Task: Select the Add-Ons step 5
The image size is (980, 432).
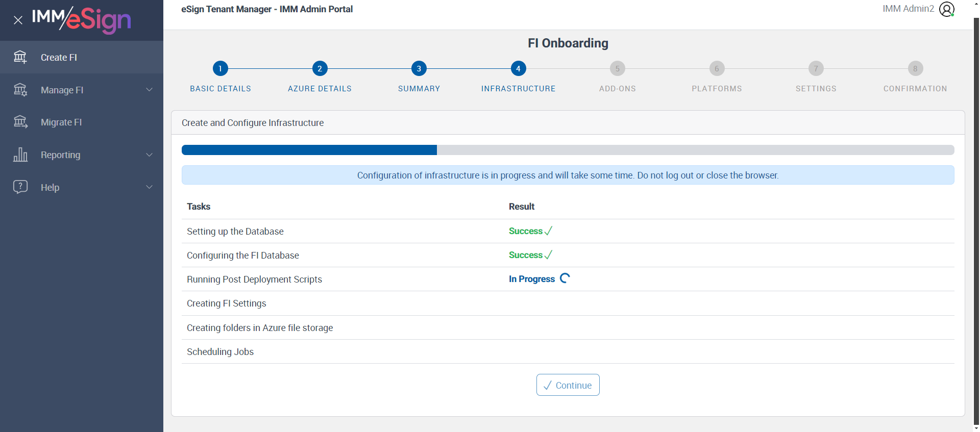Action: [618, 68]
